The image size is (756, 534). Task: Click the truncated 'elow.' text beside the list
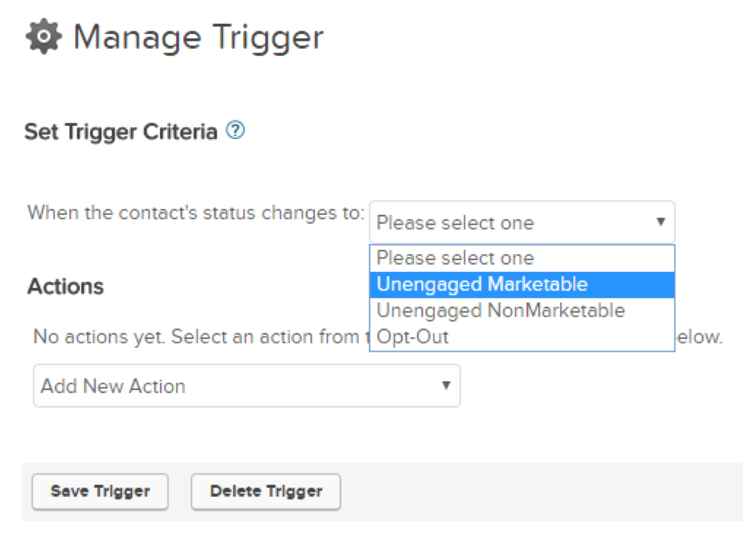click(x=699, y=337)
